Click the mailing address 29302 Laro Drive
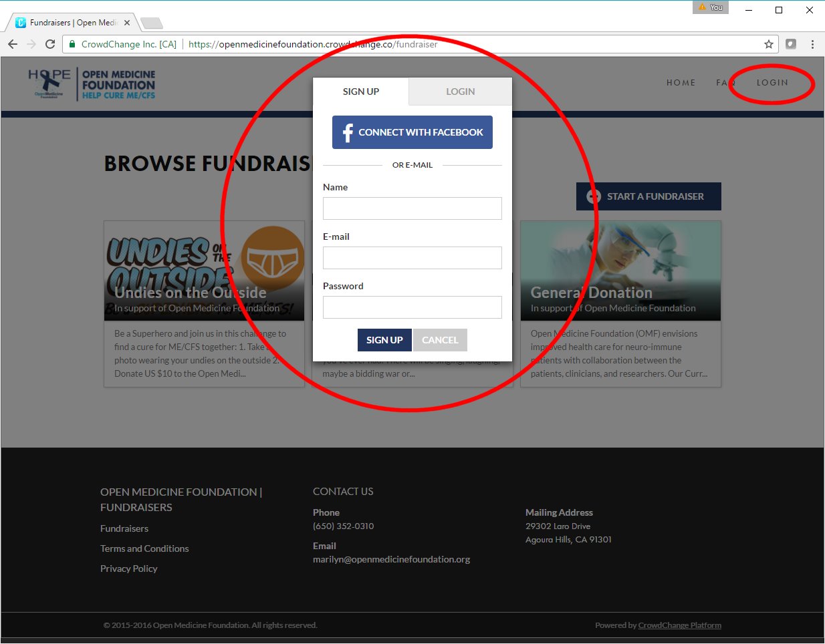This screenshot has height=644, width=825. tap(558, 526)
